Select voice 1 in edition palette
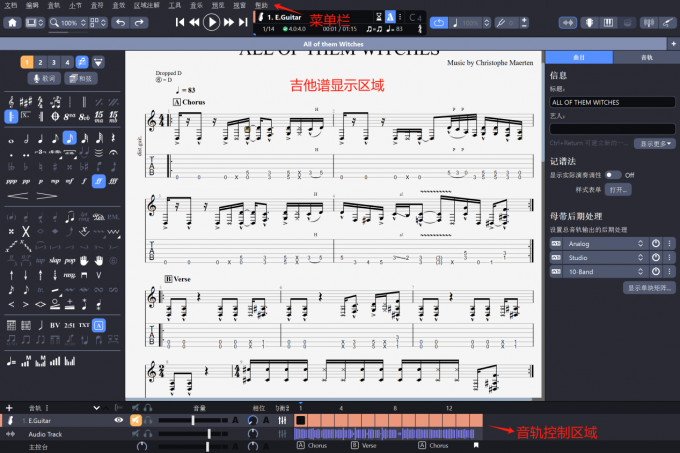 (26, 62)
